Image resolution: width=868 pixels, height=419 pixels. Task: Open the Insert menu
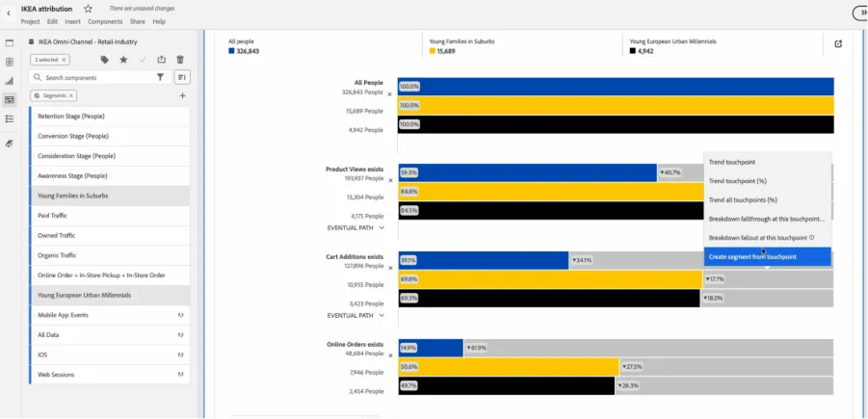[72, 21]
